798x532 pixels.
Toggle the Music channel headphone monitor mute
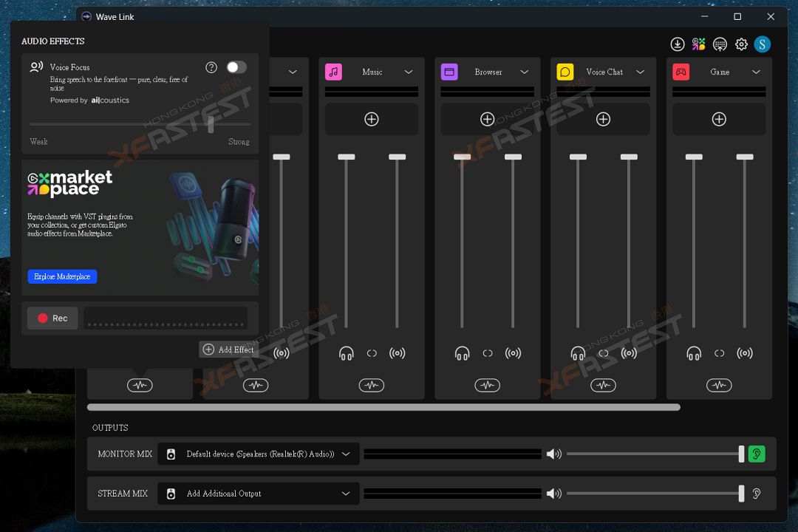346,352
